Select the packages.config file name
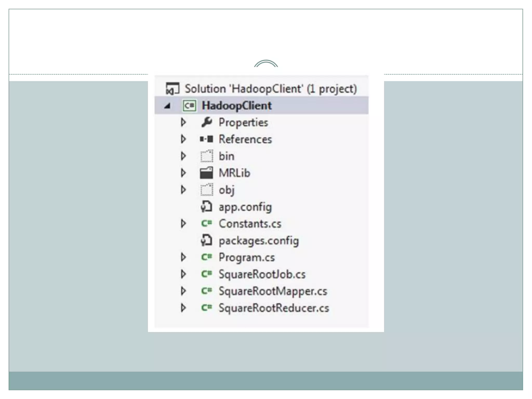 click(x=259, y=241)
